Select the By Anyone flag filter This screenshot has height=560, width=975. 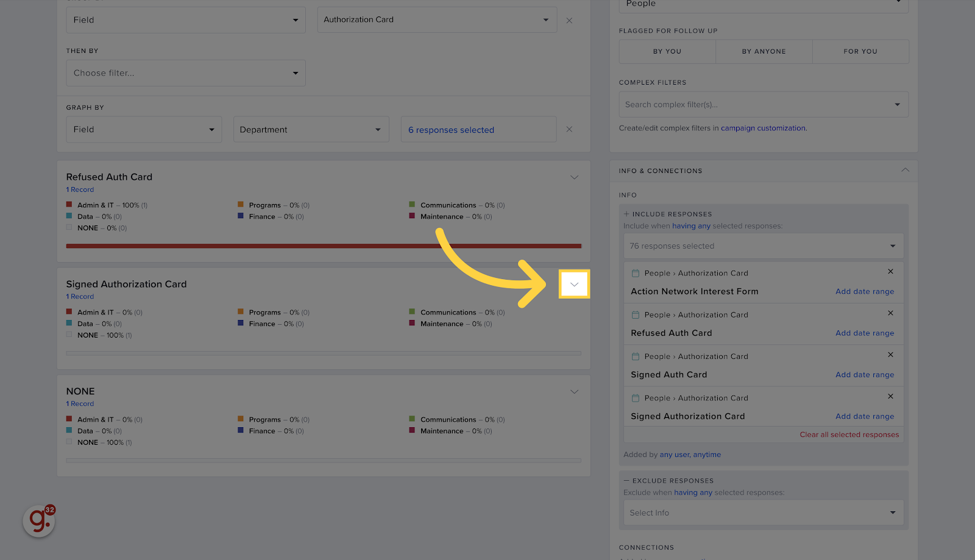click(x=764, y=52)
